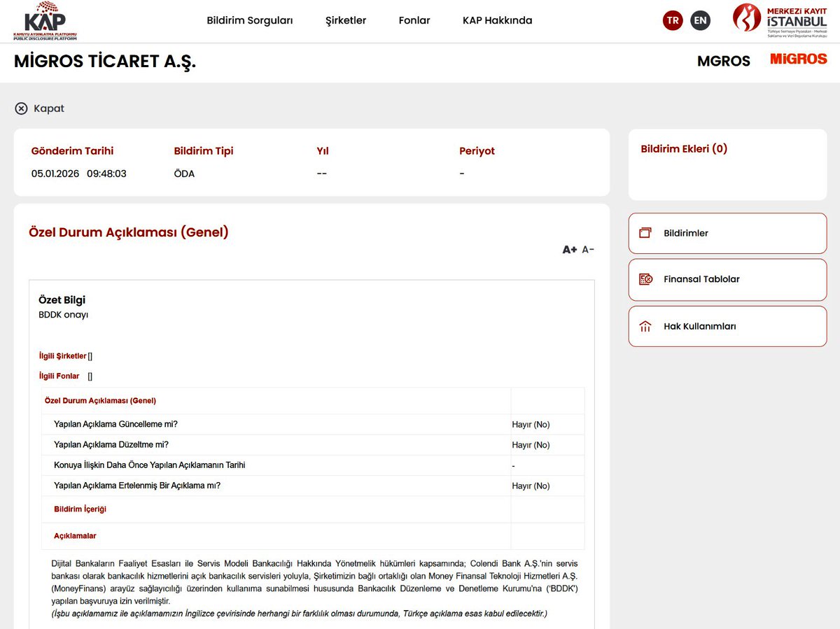This screenshot has width=840, height=629.
Task: Open the Hak Kullanımları button
Action: [727, 327]
